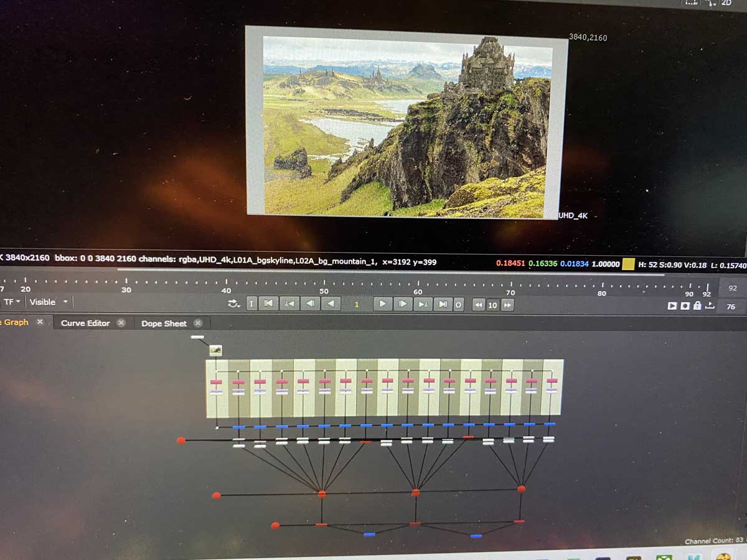747x560 pixels.
Task: Click the 3840,2160 resolution label
Action: 588,37
